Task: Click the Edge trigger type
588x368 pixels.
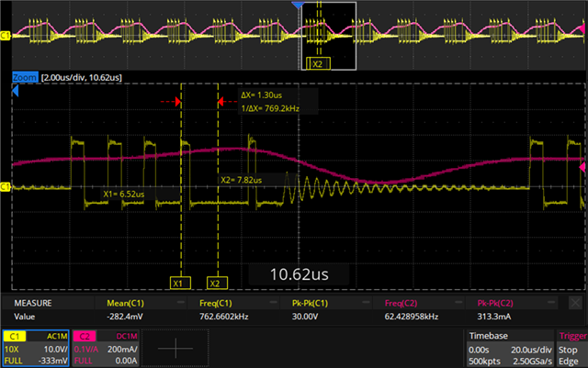Action: coord(568,362)
